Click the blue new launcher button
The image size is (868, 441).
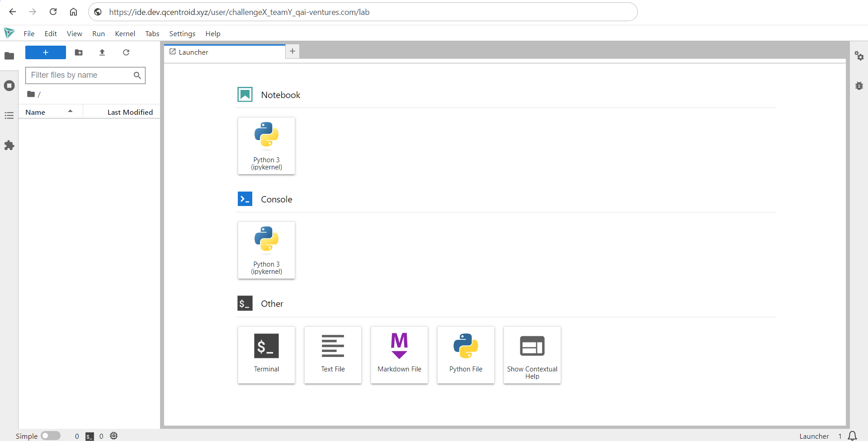pos(46,52)
